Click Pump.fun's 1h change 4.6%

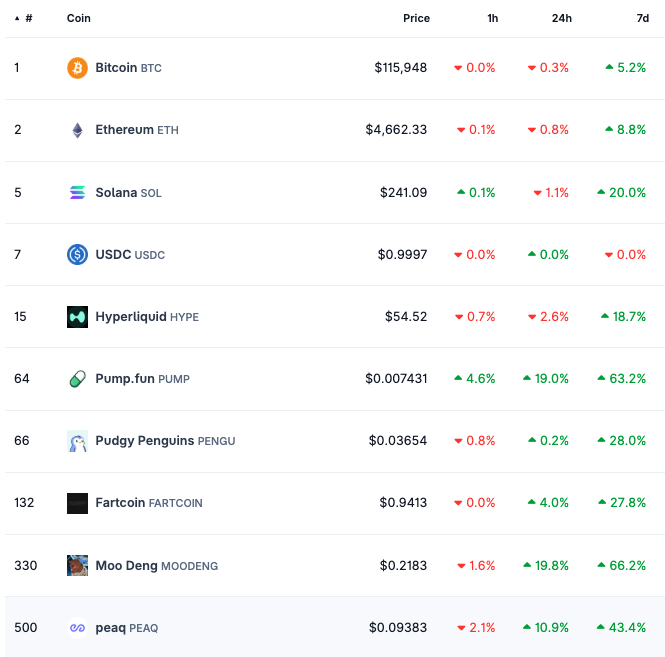click(475, 379)
